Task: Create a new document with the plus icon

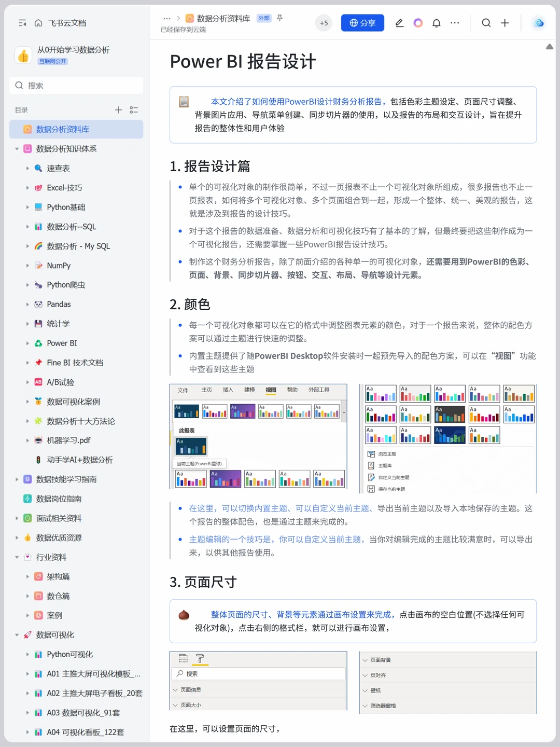Action: pyautogui.click(x=505, y=23)
